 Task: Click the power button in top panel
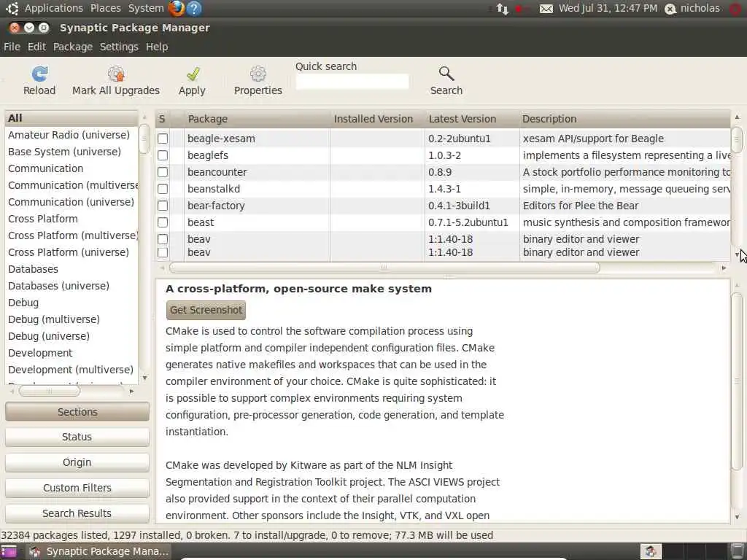pyautogui.click(x=736, y=9)
